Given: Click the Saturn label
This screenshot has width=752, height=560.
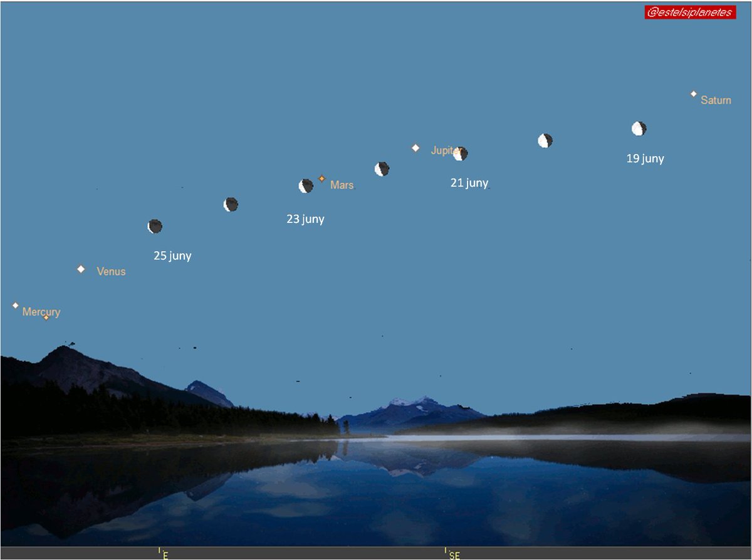Looking at the screenshot, I should 716,100.
